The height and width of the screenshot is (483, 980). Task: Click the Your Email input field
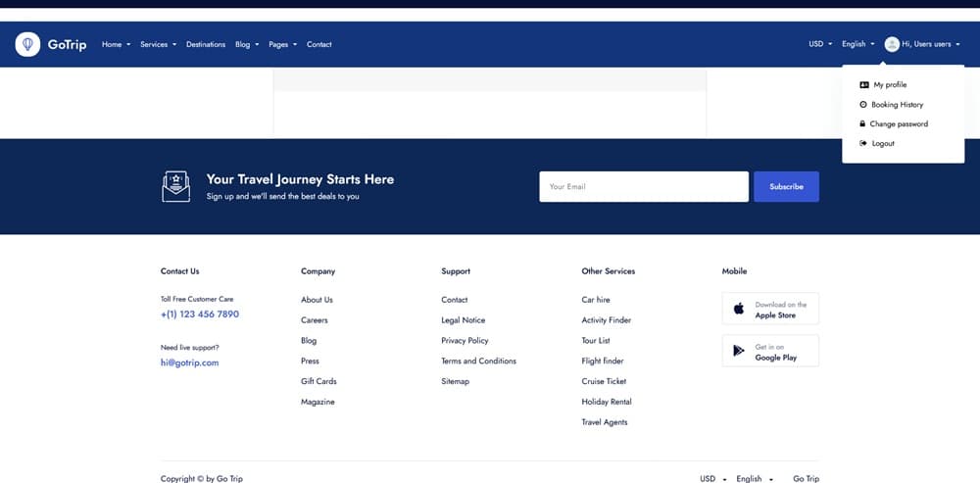coord(644,186)
